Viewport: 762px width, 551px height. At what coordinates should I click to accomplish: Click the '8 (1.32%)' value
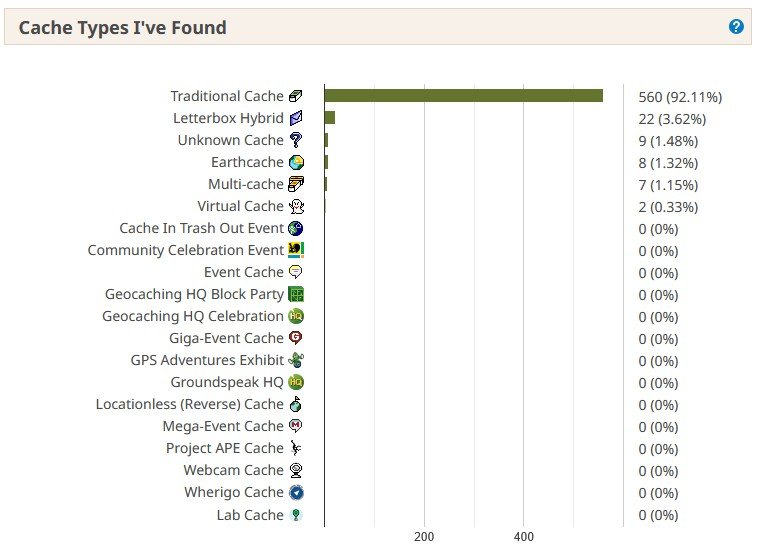pyautogui.click(x=668, y=163)
